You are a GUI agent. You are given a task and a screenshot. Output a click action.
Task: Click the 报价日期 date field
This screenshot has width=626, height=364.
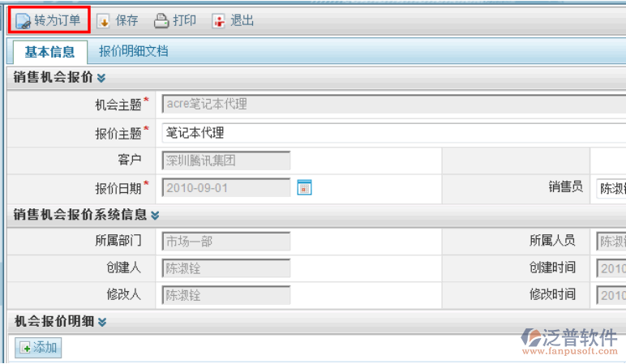point(226,187)
